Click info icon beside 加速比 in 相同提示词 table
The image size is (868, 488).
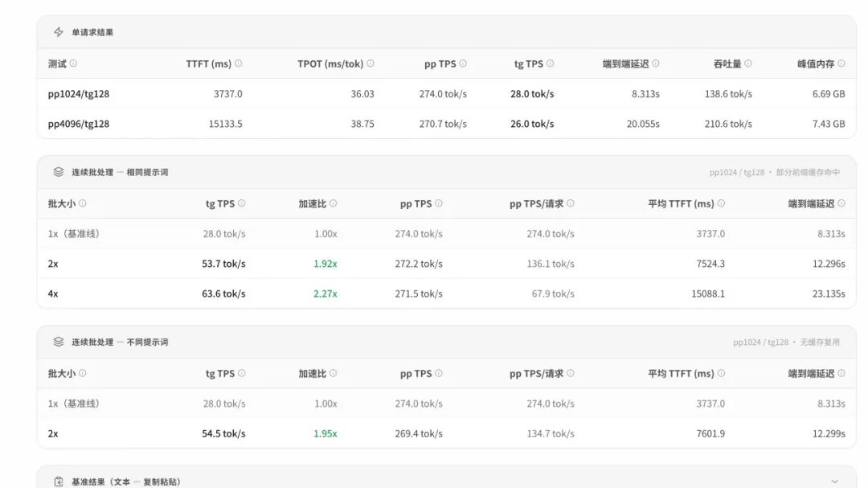pyautogui.click(x=334, y=203)
